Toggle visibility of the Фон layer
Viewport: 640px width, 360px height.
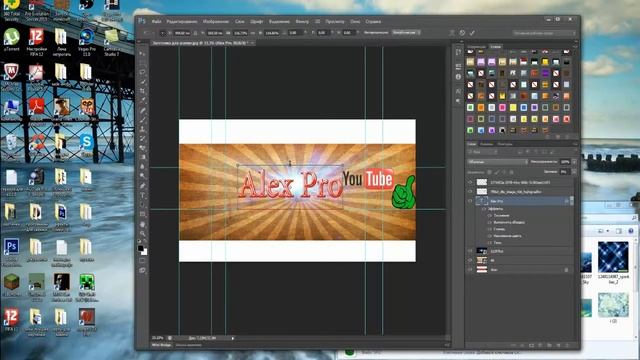tap(470, 269)
